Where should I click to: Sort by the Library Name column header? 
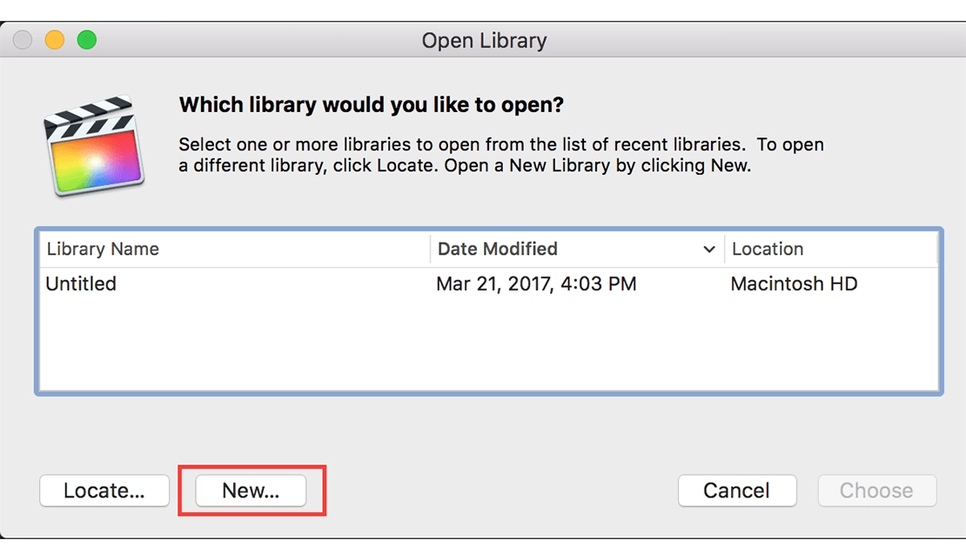point(103,250)
